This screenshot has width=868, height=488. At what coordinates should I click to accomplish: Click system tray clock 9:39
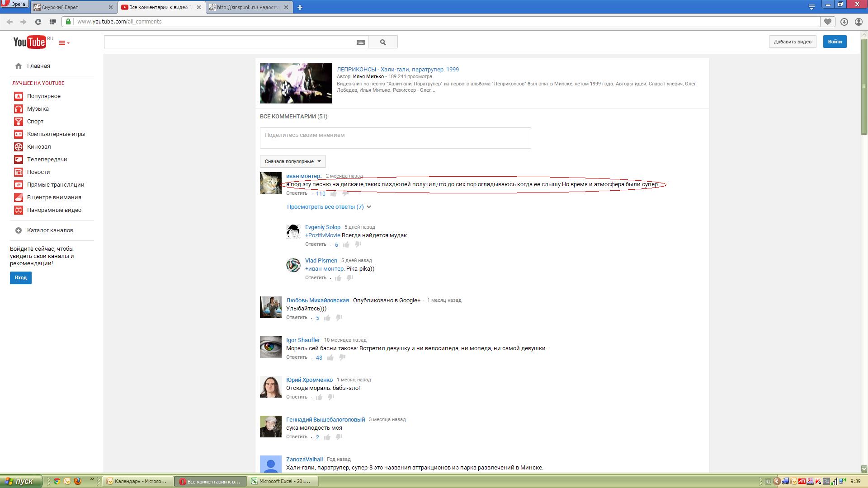[855, 482]
